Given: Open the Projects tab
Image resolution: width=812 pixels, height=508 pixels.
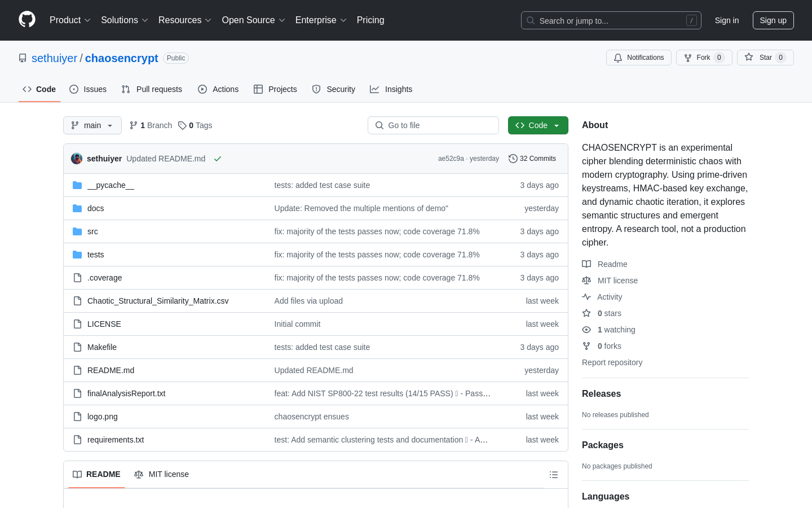Looking at the screenshot, I should coord(275,89).
